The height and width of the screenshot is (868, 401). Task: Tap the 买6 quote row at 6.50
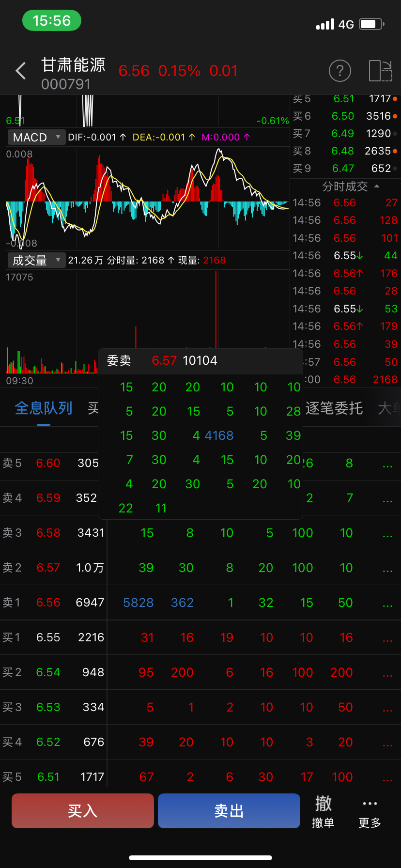click(x=345, y=116)
